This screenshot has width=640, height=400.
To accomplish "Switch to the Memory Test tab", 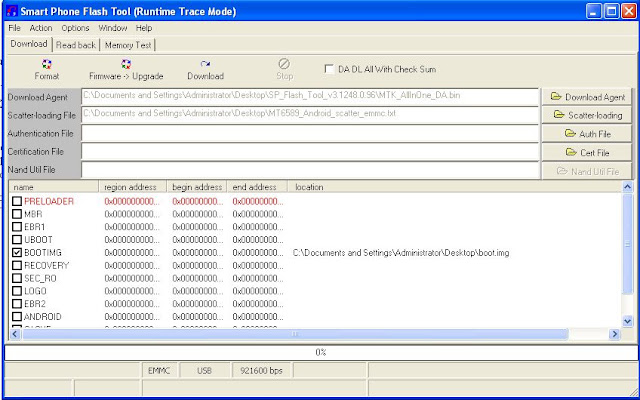I will pos(128,45).
